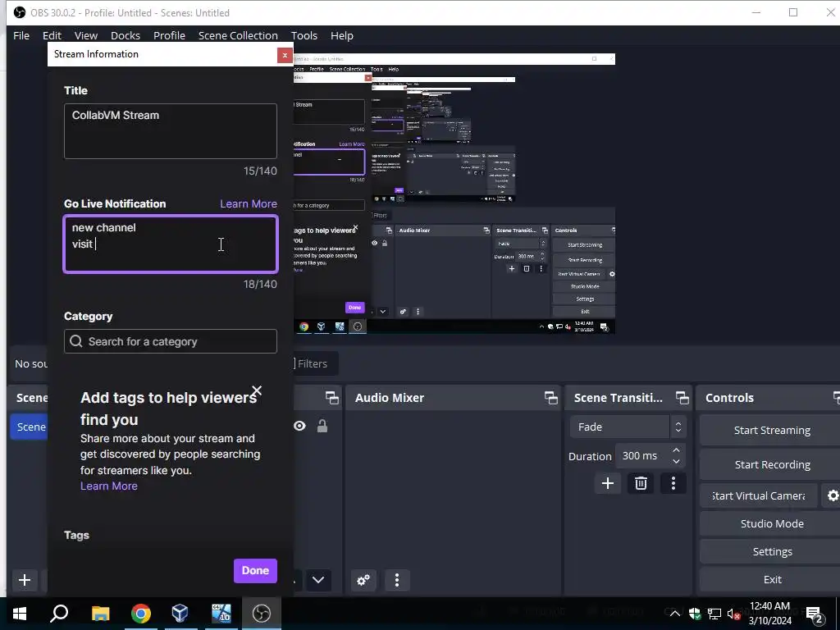This screenshot has width=840, height=630.
Task: Enable Studio Mode
Action: click(x=771, y=524)
